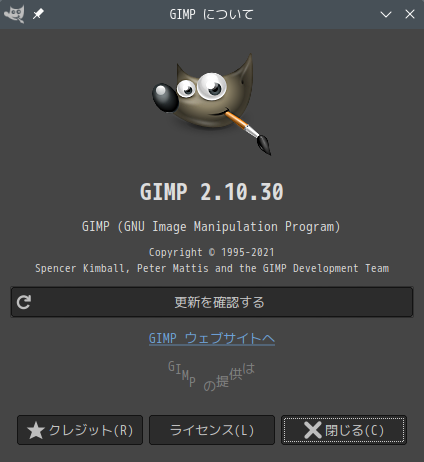Click the Spencer Kimball, Peter Mattis authors line
The width and height of the screenshot is (424, 462).
tap(212, 268)
